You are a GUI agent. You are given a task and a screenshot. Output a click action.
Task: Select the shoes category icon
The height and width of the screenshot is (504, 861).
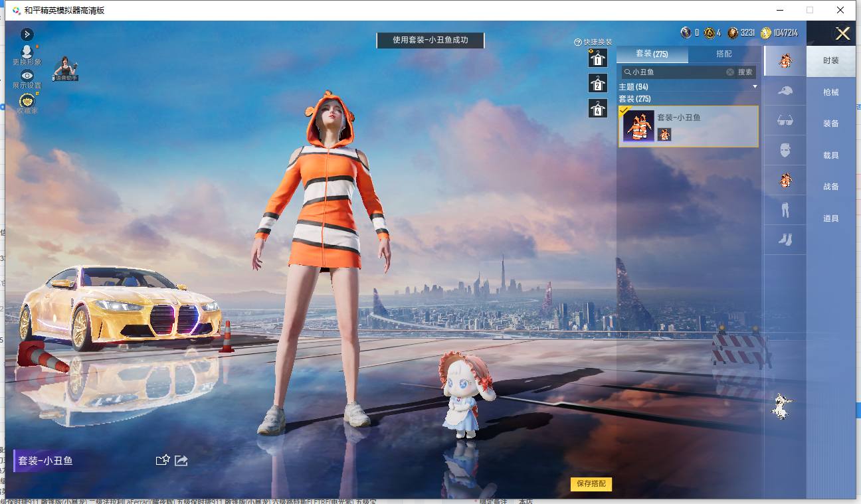click(x=785, y=240)
